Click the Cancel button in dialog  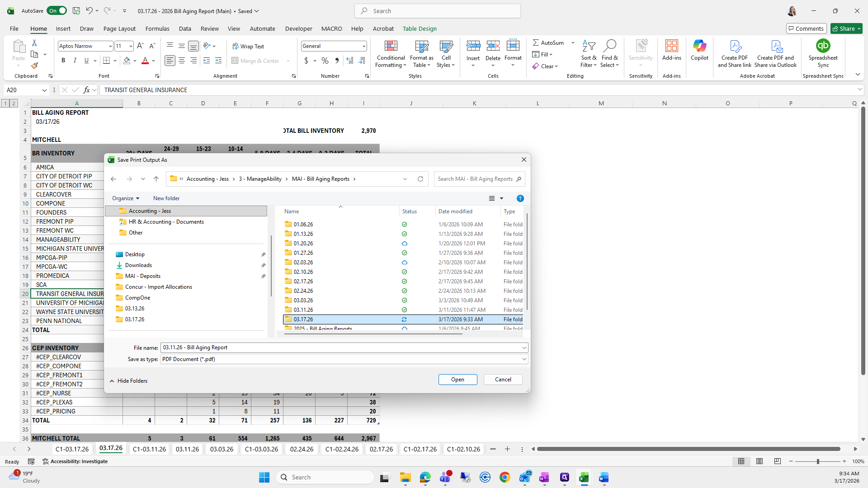[x=503, y=380]
